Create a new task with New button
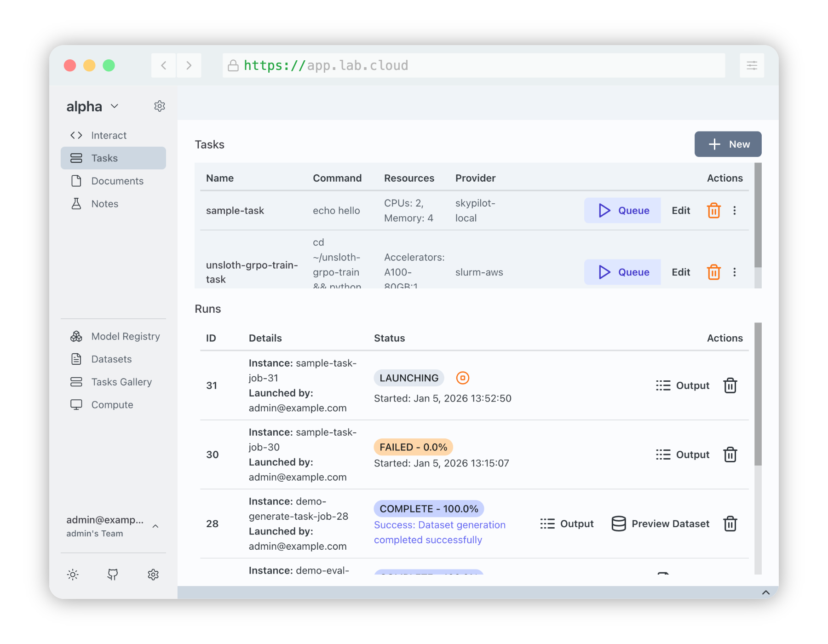Viewport: 828px width, 644px height. tap(728, 144)
